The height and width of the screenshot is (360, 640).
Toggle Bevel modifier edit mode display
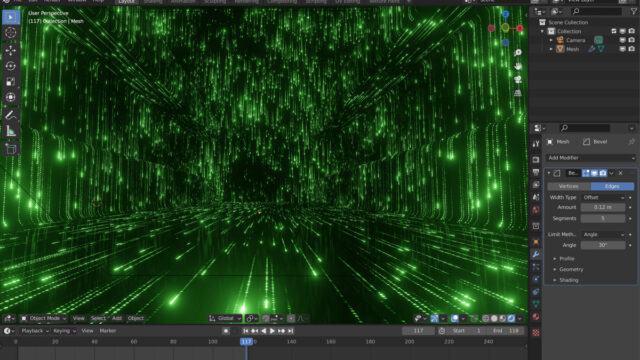pos(586,173)
